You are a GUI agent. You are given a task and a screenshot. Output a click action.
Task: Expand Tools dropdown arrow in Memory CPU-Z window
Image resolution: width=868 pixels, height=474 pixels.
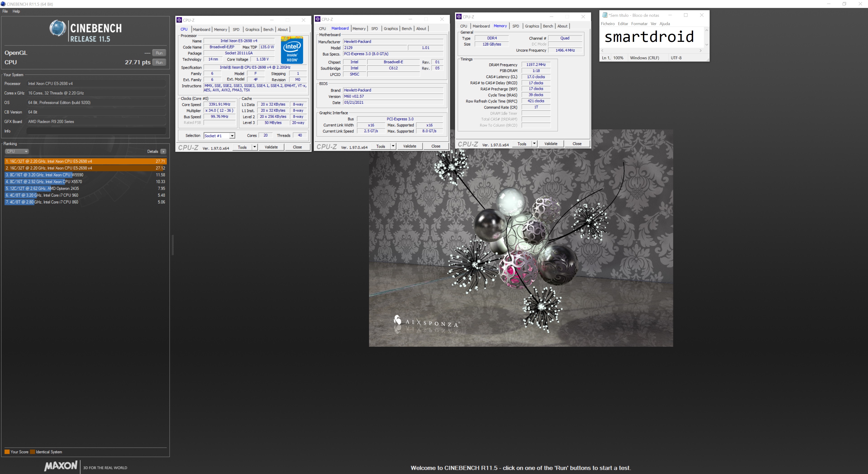pyautogui.click(x=534, y=144)
